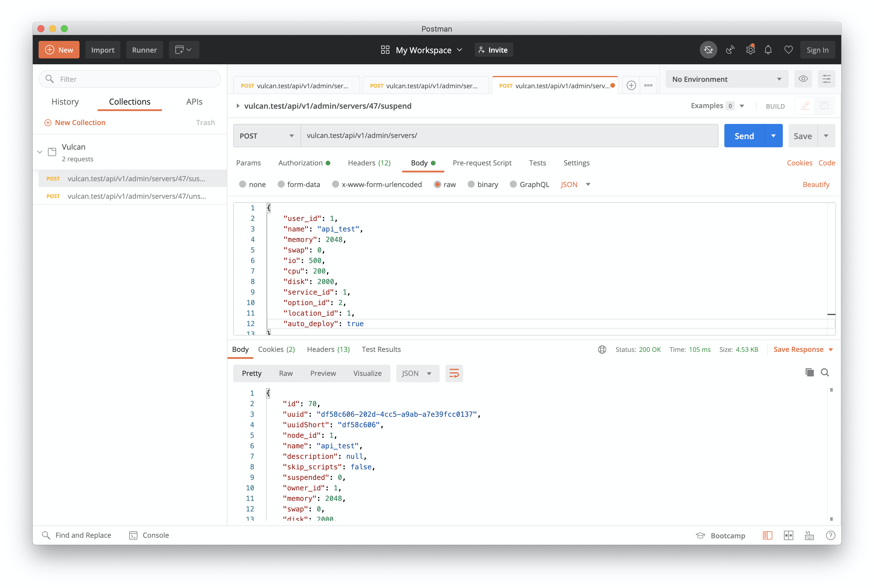
Task: Open the POST method dropdown
Action: point(266,136)
